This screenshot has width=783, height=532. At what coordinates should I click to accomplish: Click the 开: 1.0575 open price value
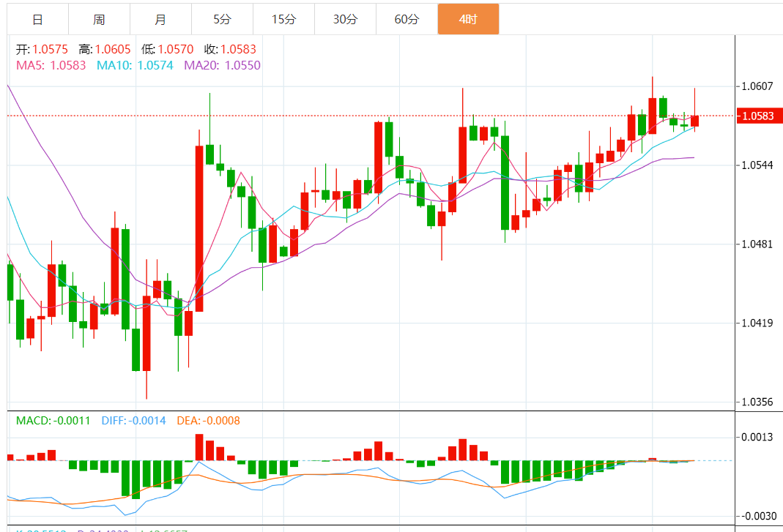(42, 50)
